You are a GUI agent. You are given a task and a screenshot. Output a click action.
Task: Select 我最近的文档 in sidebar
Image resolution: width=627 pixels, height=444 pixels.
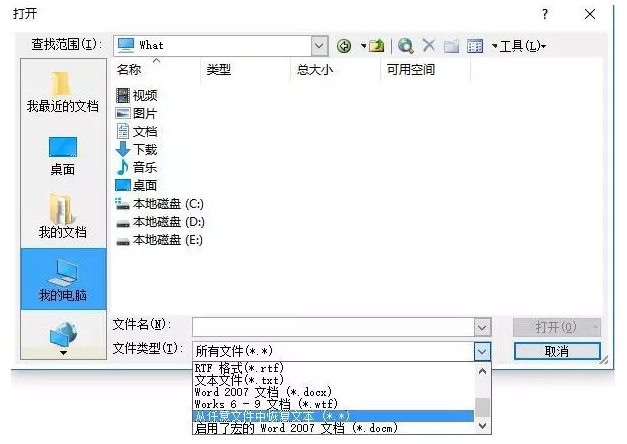(63, 92)
